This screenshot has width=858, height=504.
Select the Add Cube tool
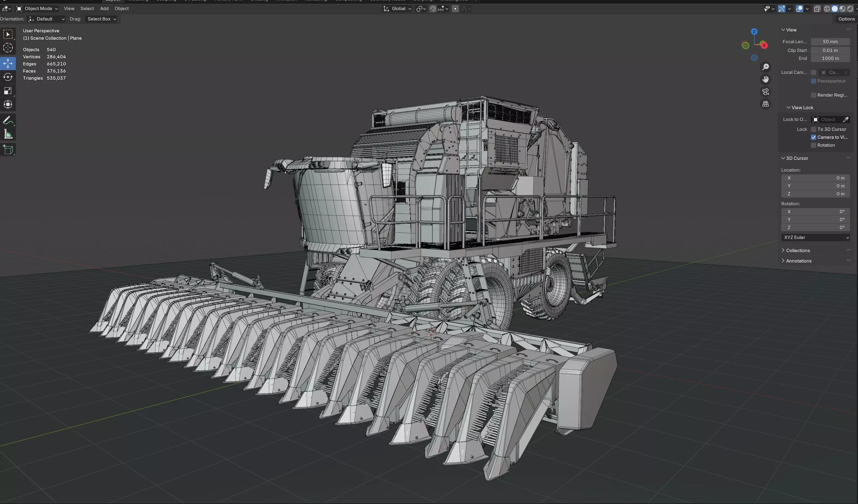tap(8, 149)
